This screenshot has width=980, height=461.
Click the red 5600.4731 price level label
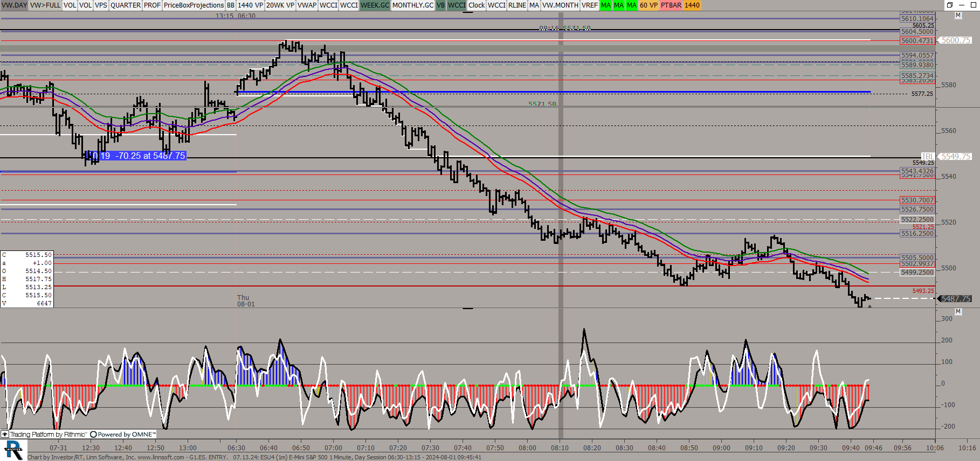tap(917, 40)
